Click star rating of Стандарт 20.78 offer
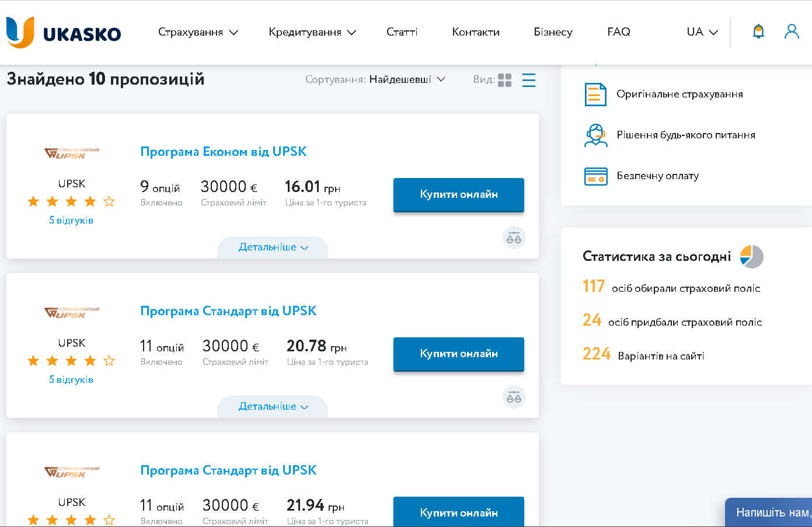812x527 pixels. tap(71, 361)
